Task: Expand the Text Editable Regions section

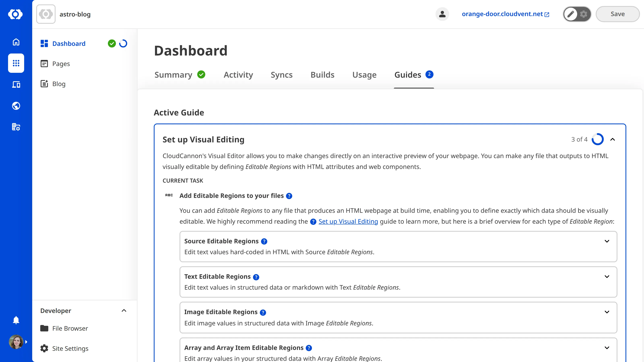Action: tap(607, 277)
